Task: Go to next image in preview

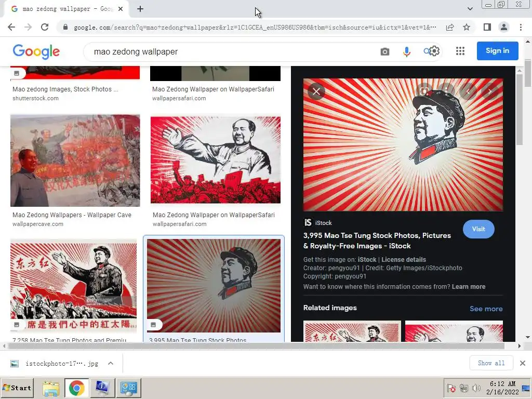Action: tap(490, 91)
